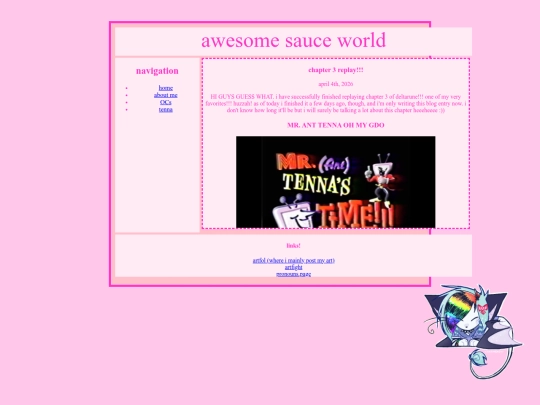
Task: Click the HI GUYS GUESS WHAT paragraph
Action: coord(336,103)
